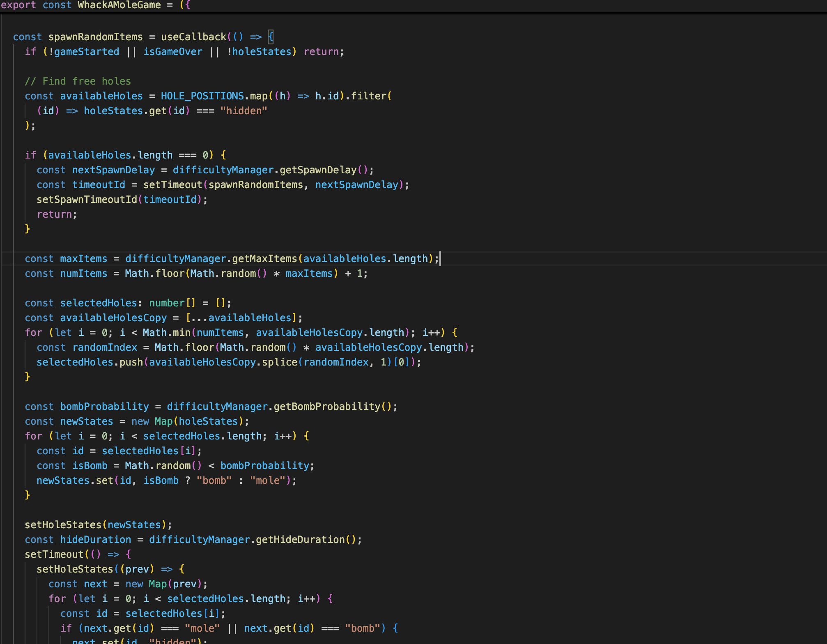Click getSpawnDelay method call
The image size is (827, 644).
(318, 170)
